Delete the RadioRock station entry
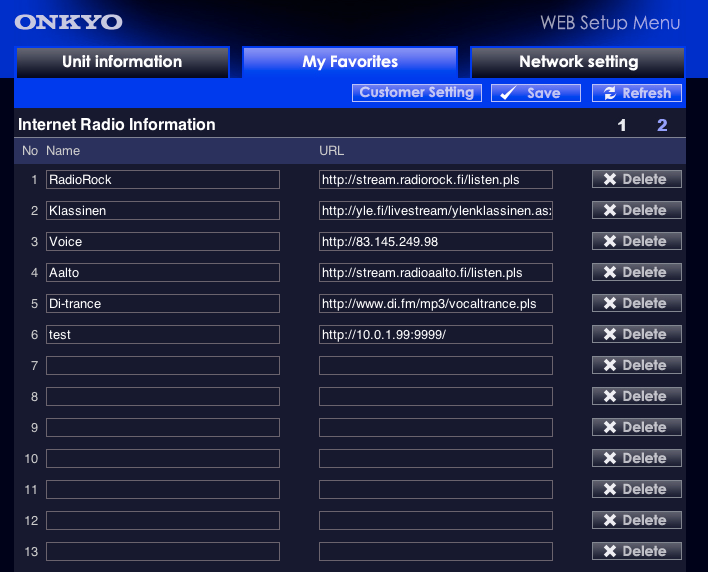Viewport: 708px width, 572px height. (637, 180)
